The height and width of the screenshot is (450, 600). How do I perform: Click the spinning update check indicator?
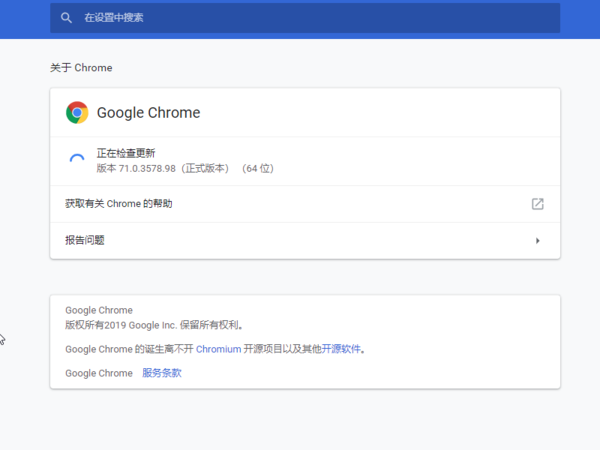(77, 161)
